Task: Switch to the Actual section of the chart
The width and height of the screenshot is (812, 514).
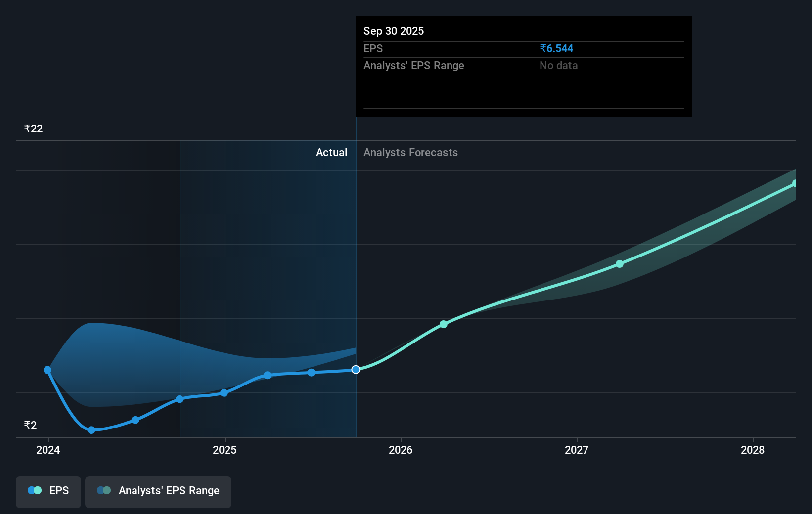Action: [x=332, y=153]
